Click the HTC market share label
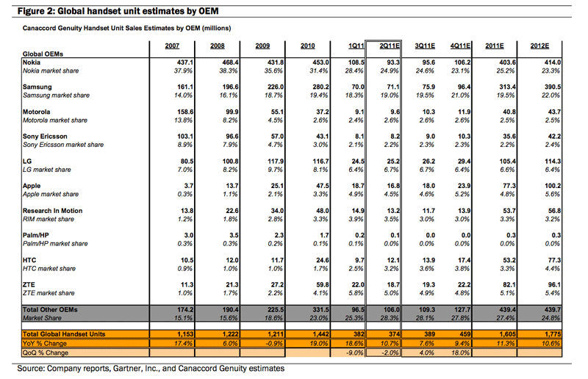This screenshot has width=588, height=379. (49, 269)
